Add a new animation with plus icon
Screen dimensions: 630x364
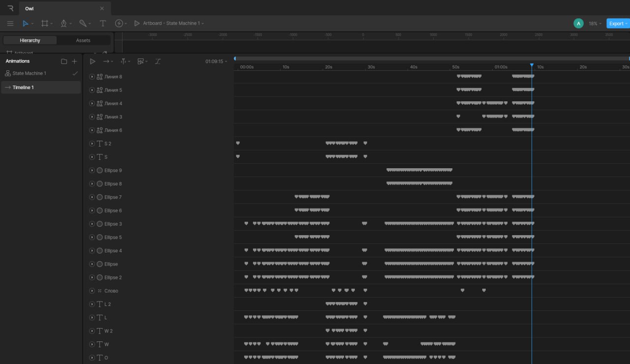[x=74, y=61]
